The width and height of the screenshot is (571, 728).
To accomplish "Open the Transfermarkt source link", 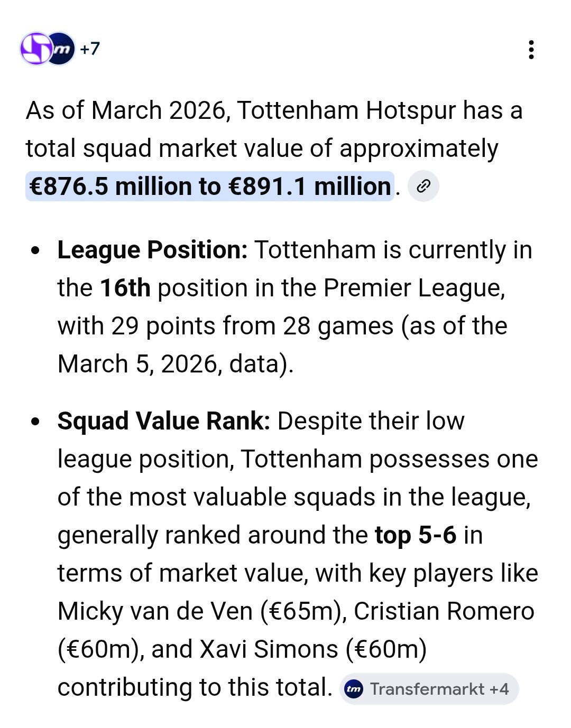I will pyautogui.click(x=427, y=689).
